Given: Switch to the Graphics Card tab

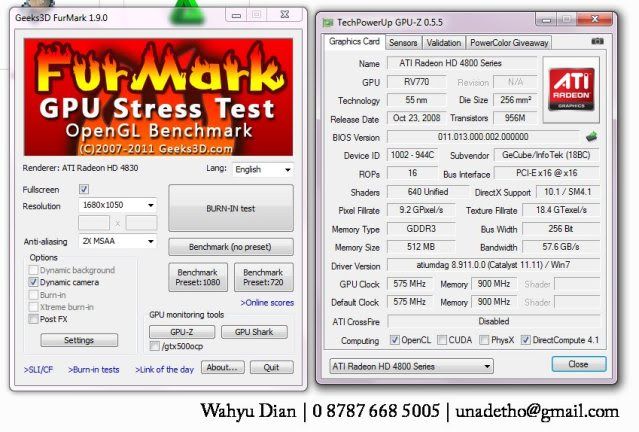Looking at the screenshot, I should pyautogui.click(x=354, y=42).
